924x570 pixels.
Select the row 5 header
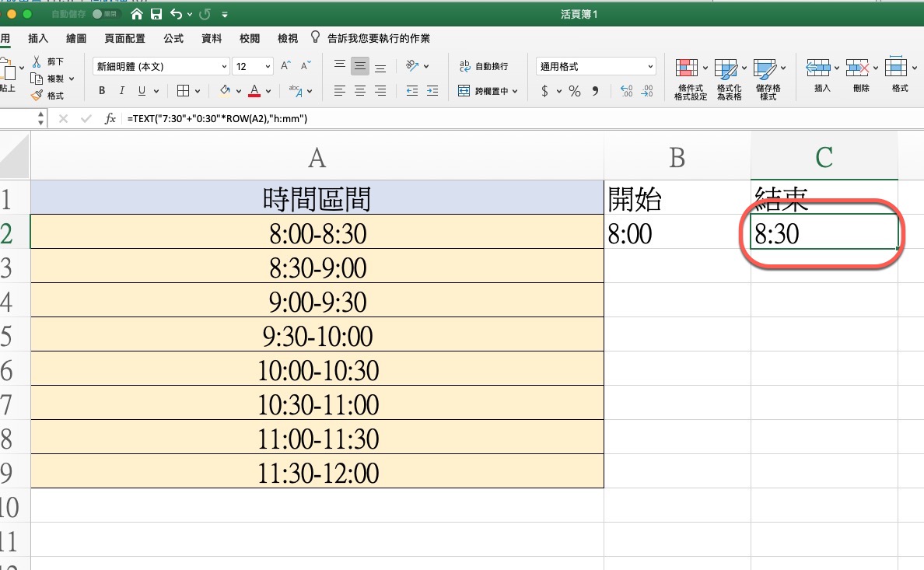(14, 335)
